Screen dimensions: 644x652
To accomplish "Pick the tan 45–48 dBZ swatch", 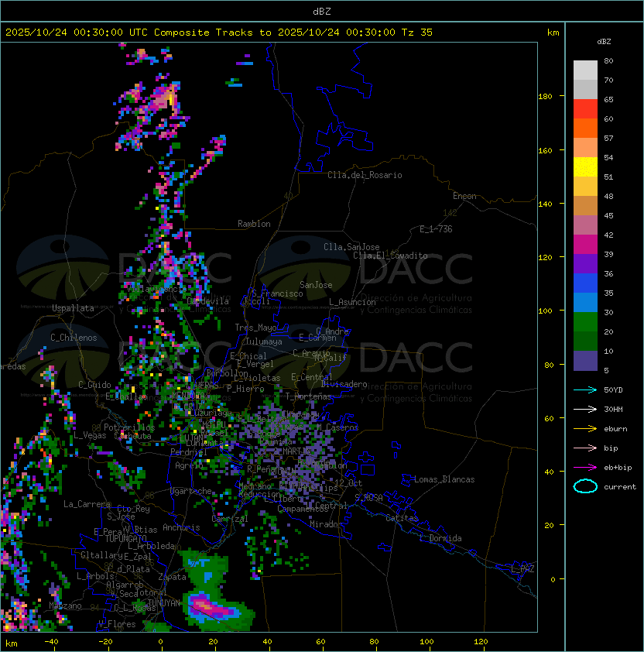I will pyautogui.click(x=585, y=206).
